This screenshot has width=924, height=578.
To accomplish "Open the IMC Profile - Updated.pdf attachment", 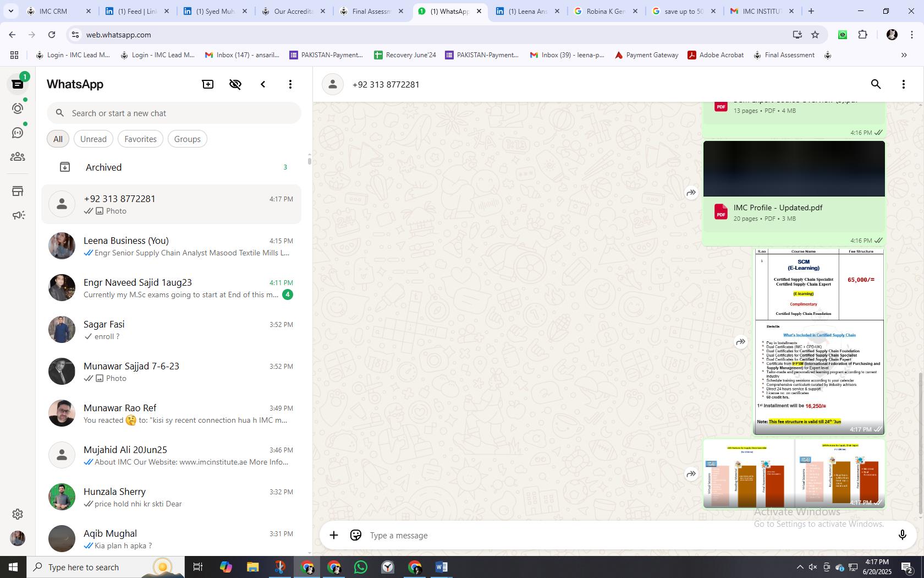I will (794, 212).
